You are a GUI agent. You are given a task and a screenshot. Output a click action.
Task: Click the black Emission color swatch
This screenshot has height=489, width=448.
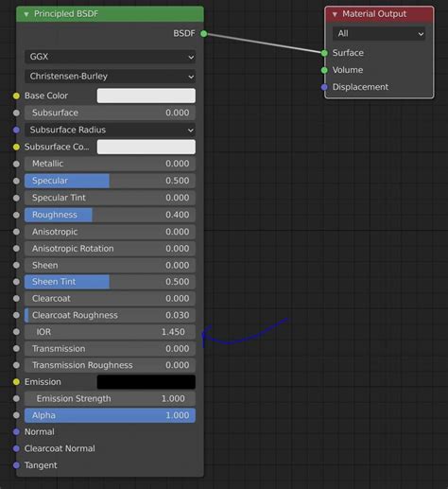pyautogui.click(x=146, y=382)
